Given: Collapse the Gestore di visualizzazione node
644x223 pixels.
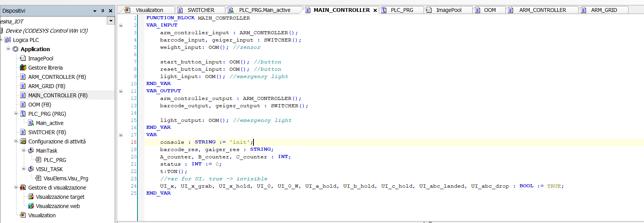Looking at the screenshot, I should point(16,187).
